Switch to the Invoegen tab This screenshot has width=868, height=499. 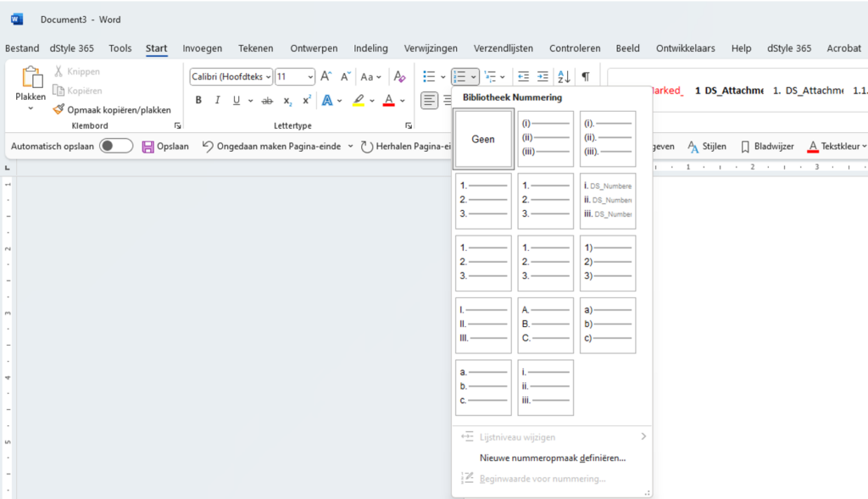(x=202, y=48)
